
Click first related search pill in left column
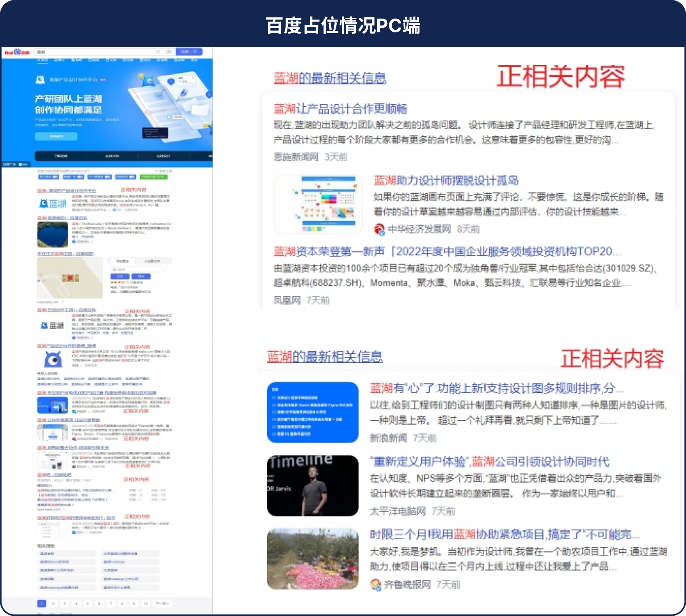coord(67,553)
